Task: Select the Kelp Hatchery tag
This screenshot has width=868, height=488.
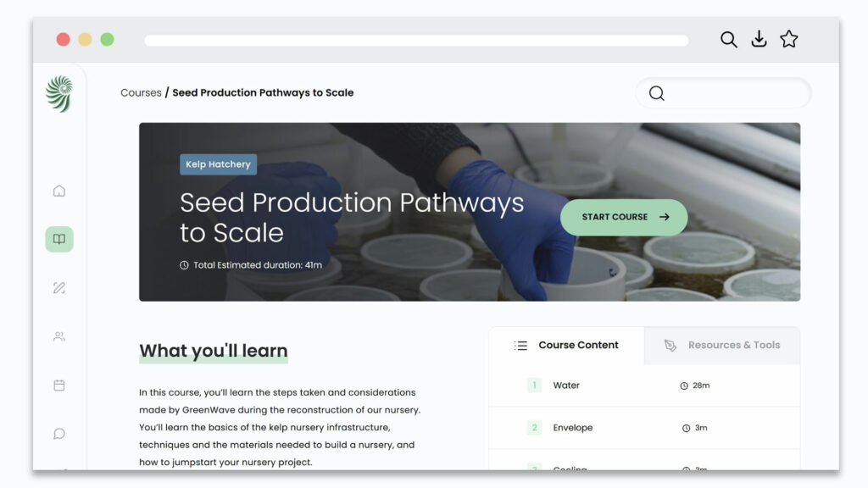Action: [x=218, y=164]
